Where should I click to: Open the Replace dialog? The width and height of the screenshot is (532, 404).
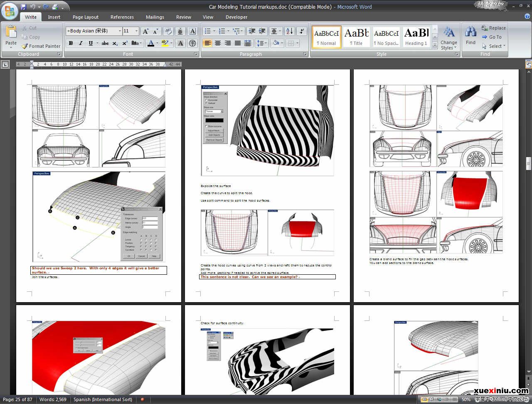click(x=493, y=28)
